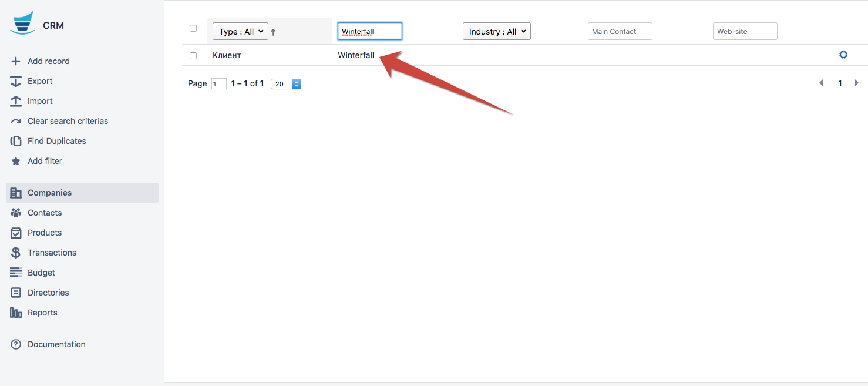This screenshot has height=386, width=868.
Task: Check the Winterfall row checkbox
Action: click(193, 56)
